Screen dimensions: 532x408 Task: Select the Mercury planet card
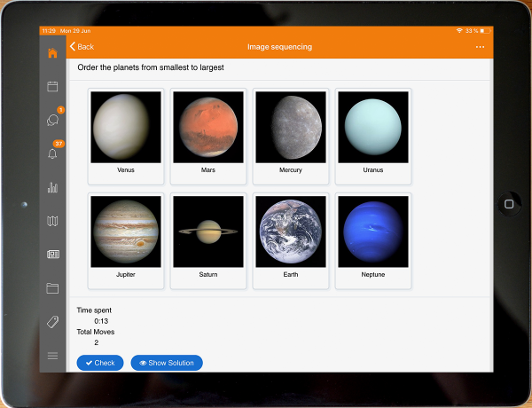(290, 136)
